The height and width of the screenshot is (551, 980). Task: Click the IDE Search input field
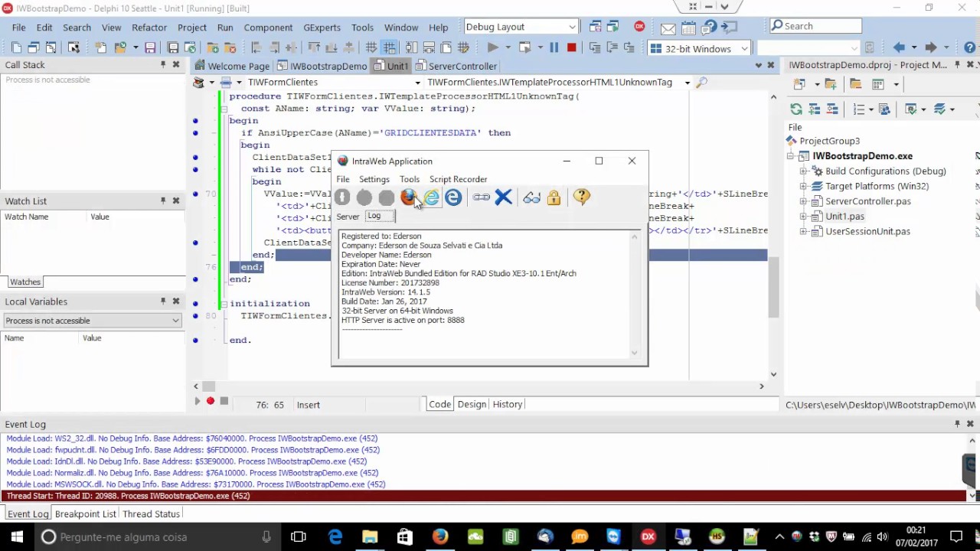point(815,26)
